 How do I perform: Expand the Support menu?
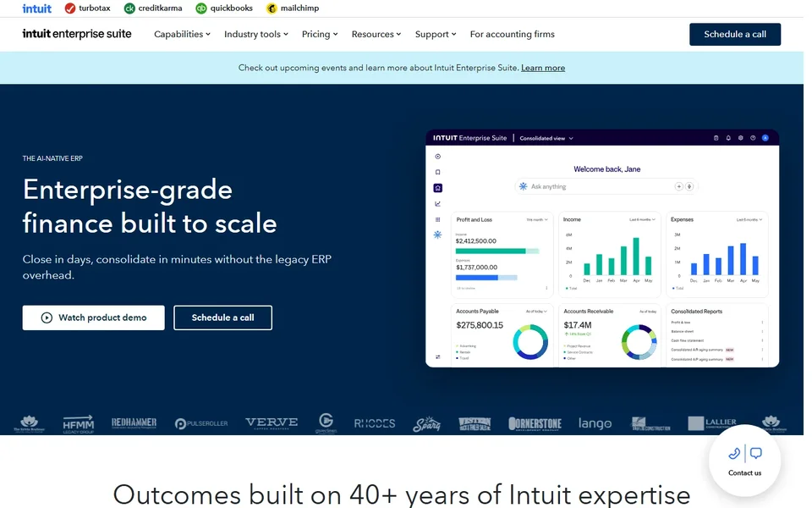(436, 34)
